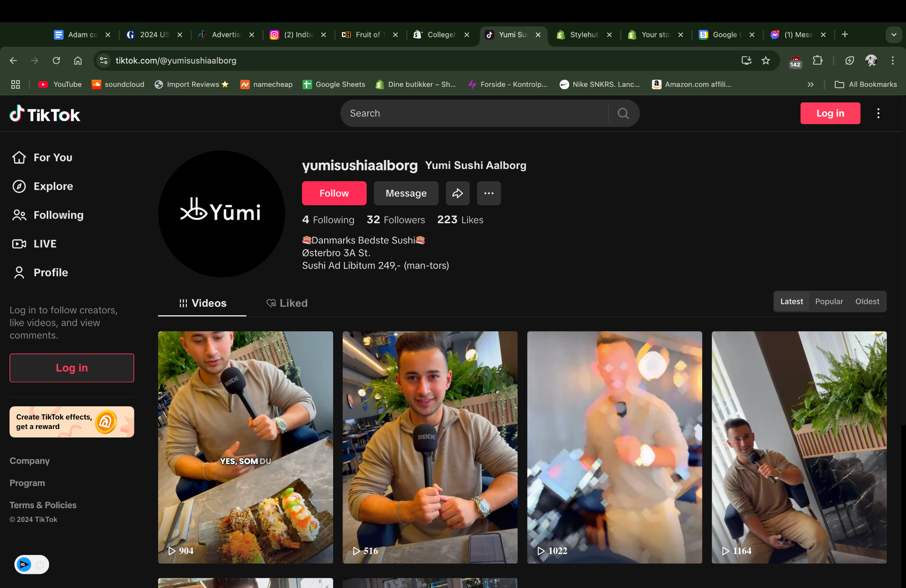Open the Explore compass icon
The width and height of the screenshot is (906, 588).
pyautogui.click(x=19, y=186)
